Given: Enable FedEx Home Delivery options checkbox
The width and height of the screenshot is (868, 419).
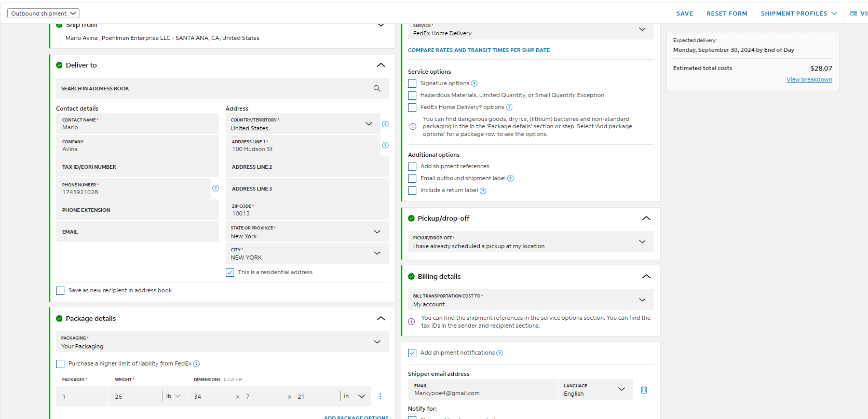Looking at the screenshot, I should pyautogui.click(x=412, y=107).
